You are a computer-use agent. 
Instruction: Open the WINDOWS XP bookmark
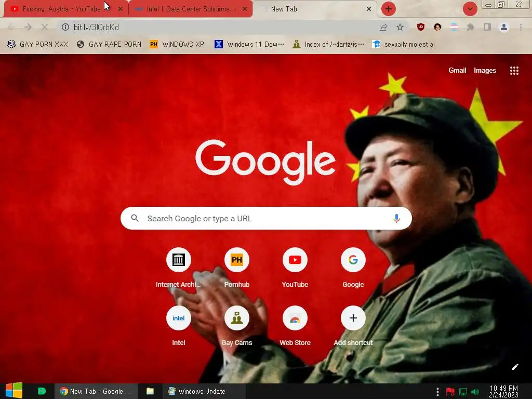[177, 45]
